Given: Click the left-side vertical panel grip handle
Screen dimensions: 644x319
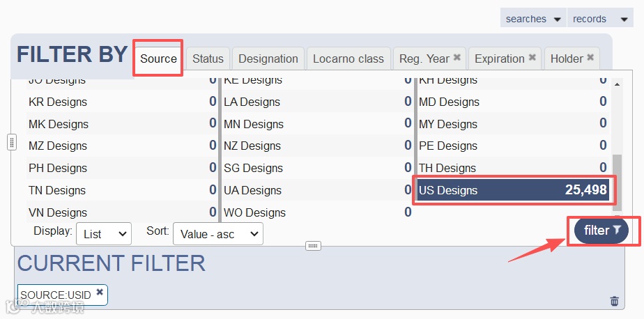Looking at the screenshot, I should 12,142.
